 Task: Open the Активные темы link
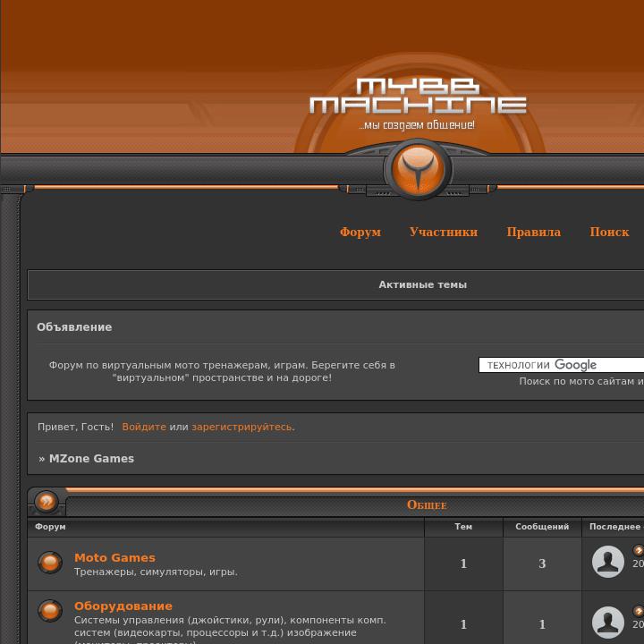pos(422,284)
